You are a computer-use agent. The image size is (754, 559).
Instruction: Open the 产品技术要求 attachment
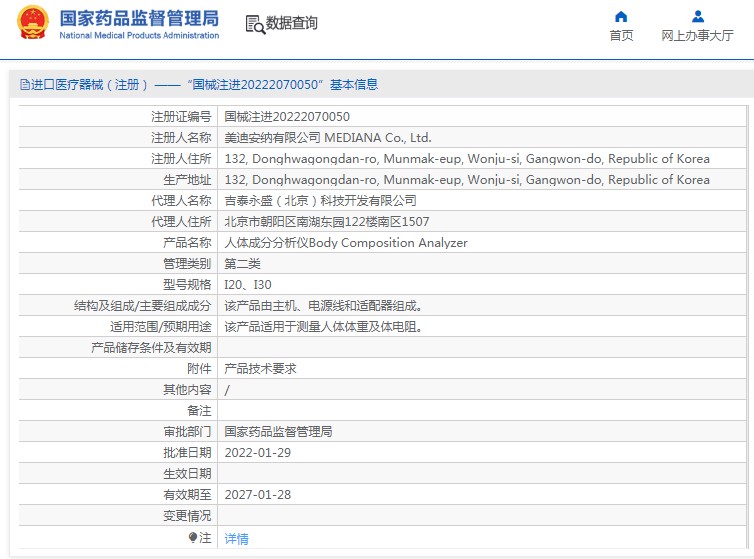pyautogui.click(x=260, y=368)
